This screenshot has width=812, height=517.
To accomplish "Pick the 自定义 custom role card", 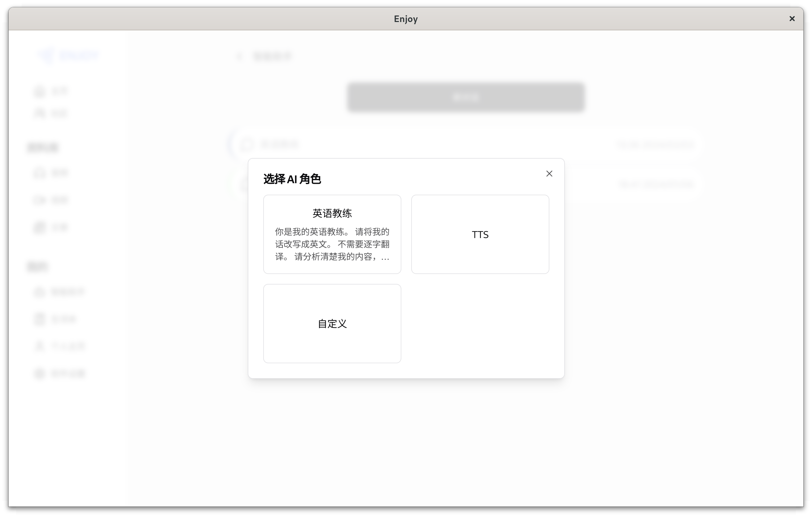I will pos(332,323).
